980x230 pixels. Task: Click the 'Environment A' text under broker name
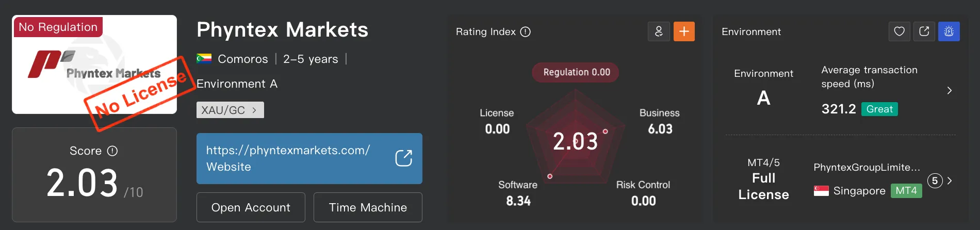click(237, 84)
